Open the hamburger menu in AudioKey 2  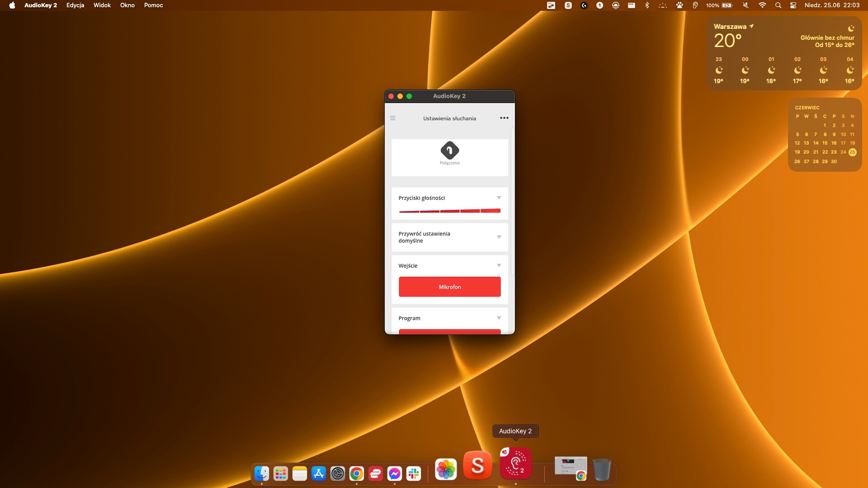pos(392,118)
